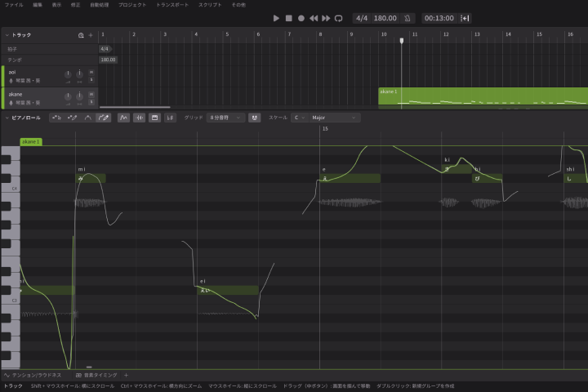Open the 表示 menu
Viewport: 588px width, 392px height.
tap(56, 5)
